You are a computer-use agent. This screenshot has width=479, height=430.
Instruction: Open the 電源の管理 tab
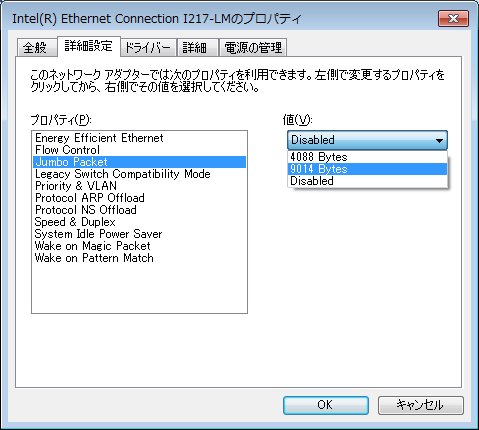click(x=253, y=47)
